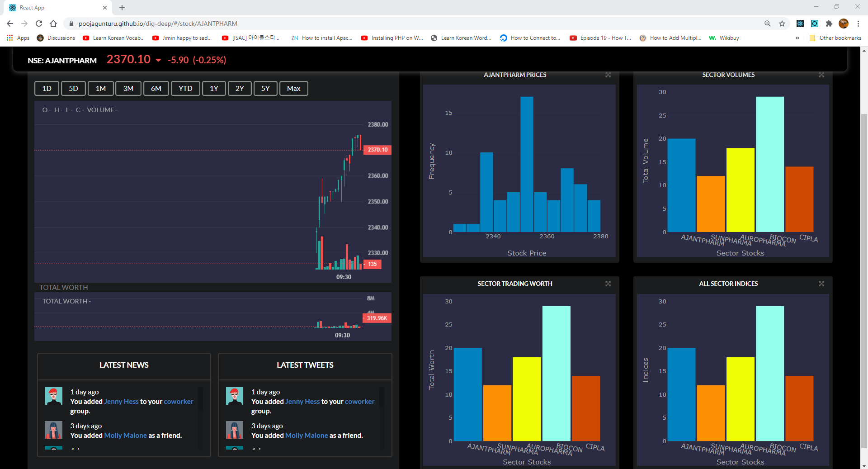Switch chart to YTD view
This screenshot has width=868, height=469.
tap(185, 88)
